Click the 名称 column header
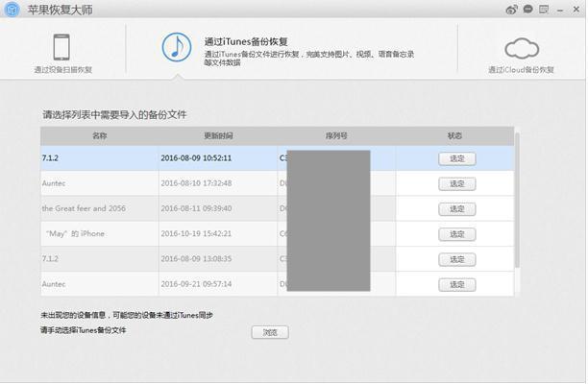Image resolution: width=588 pixels, height=384 pixels. point(100,136)
